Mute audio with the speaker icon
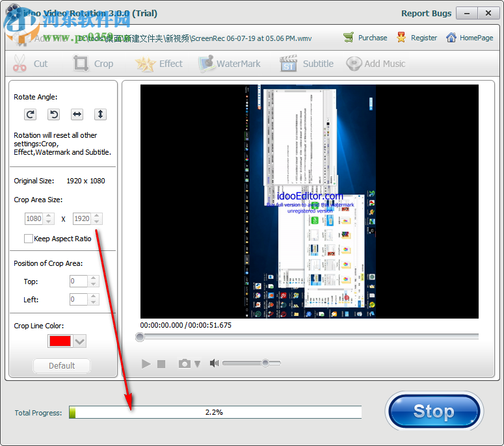This screenshot has height=446, width=504. 214,363
